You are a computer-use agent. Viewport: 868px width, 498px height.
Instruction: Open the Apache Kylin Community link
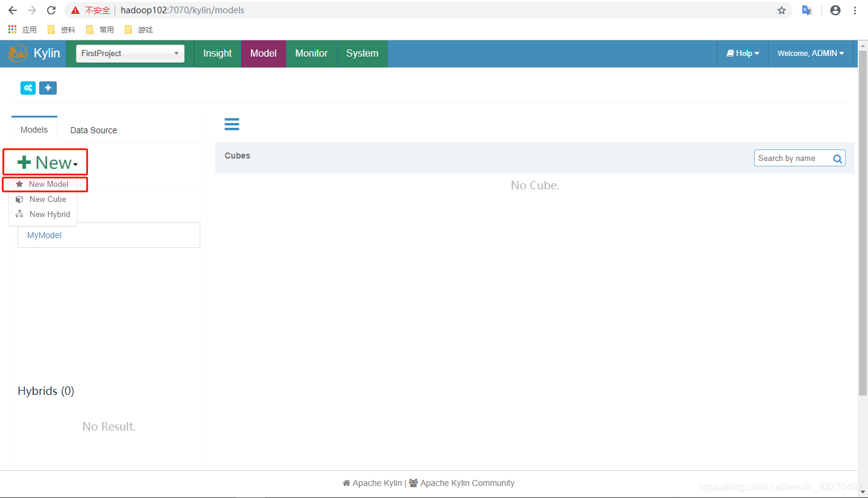(x=462, y=483)
